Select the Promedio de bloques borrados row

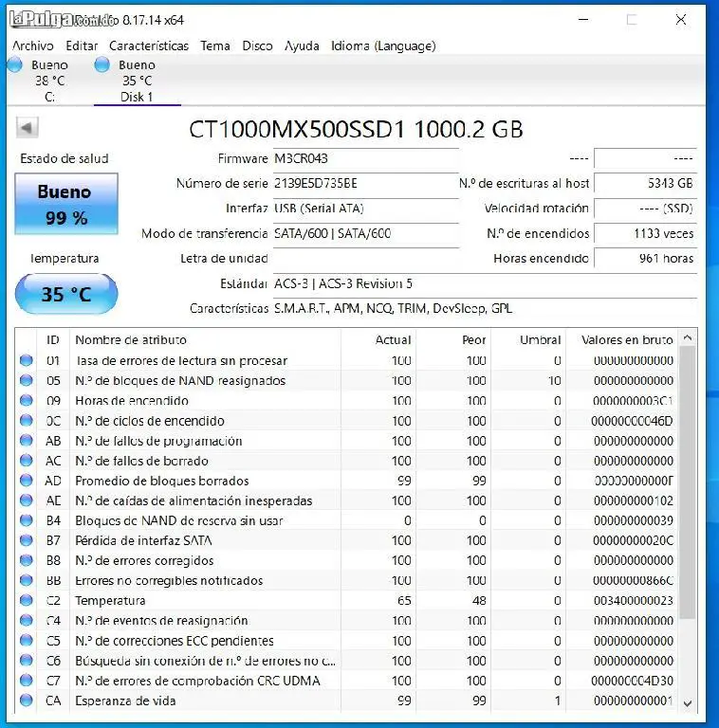(346, 481)
